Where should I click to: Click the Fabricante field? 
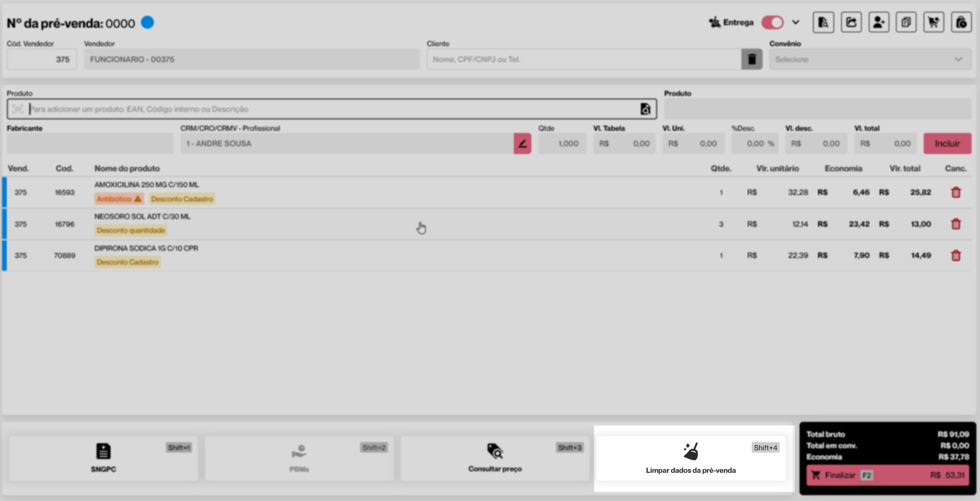tap(90, 144)
